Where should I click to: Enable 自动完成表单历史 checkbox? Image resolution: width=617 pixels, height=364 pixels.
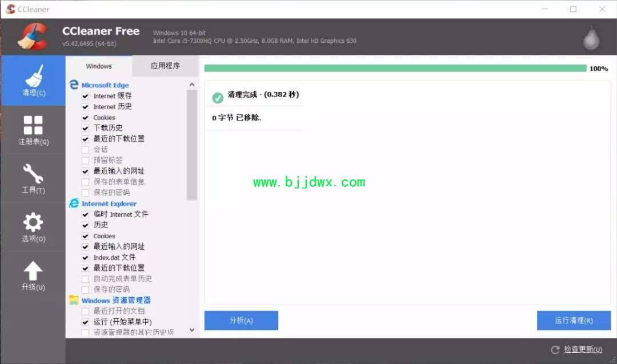click(85, 279)
